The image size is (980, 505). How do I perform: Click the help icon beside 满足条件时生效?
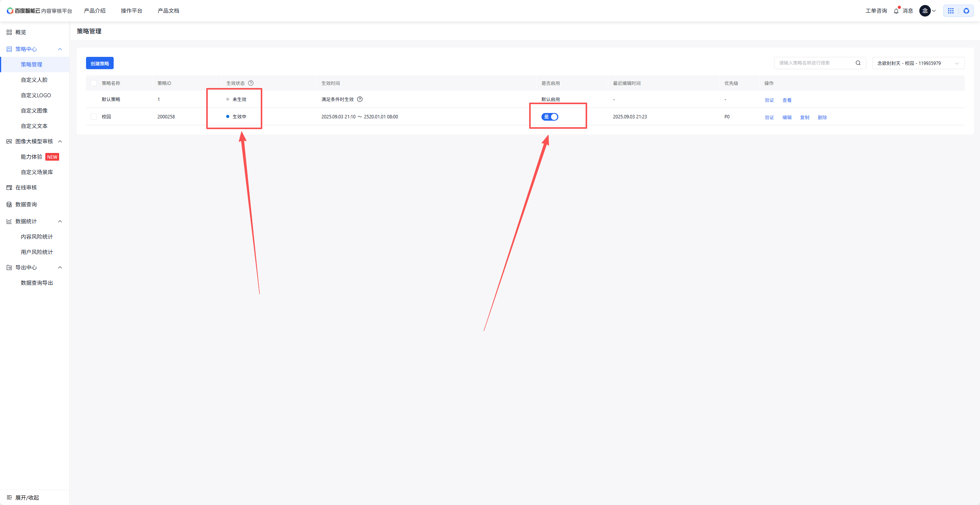coord(360,99)
